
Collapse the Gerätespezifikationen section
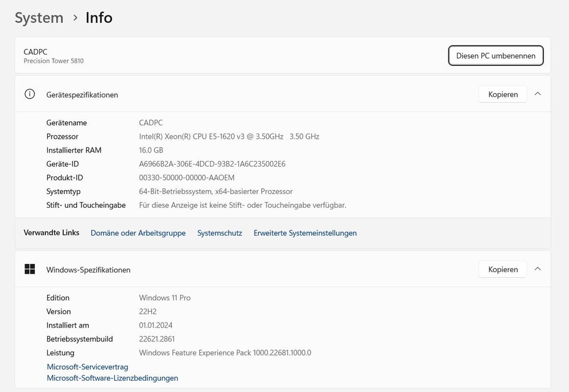pos(538,94)
